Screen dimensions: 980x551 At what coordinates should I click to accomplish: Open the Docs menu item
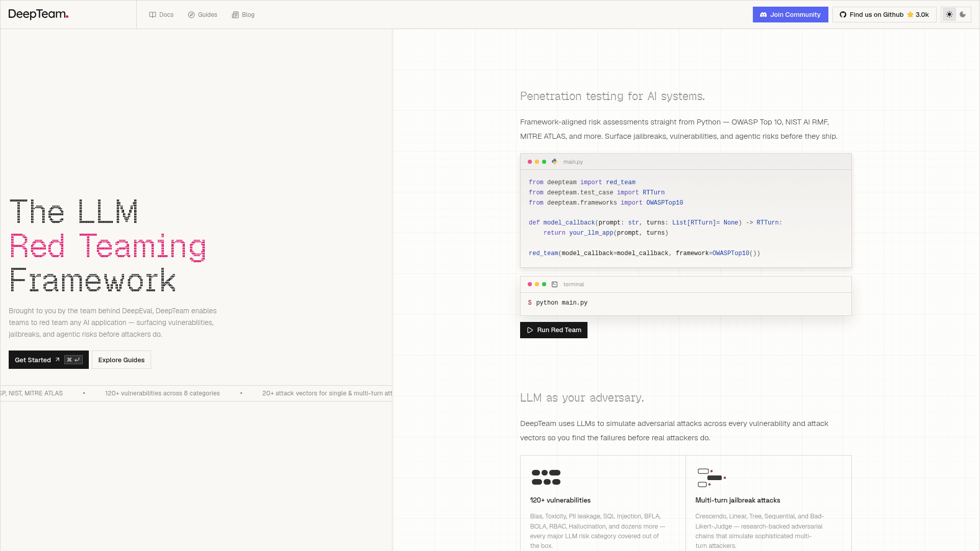coord(161,15)
